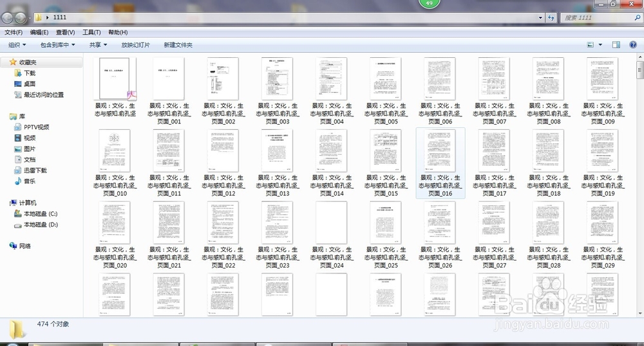Expand the 包含到库中 dropdown

57,44
